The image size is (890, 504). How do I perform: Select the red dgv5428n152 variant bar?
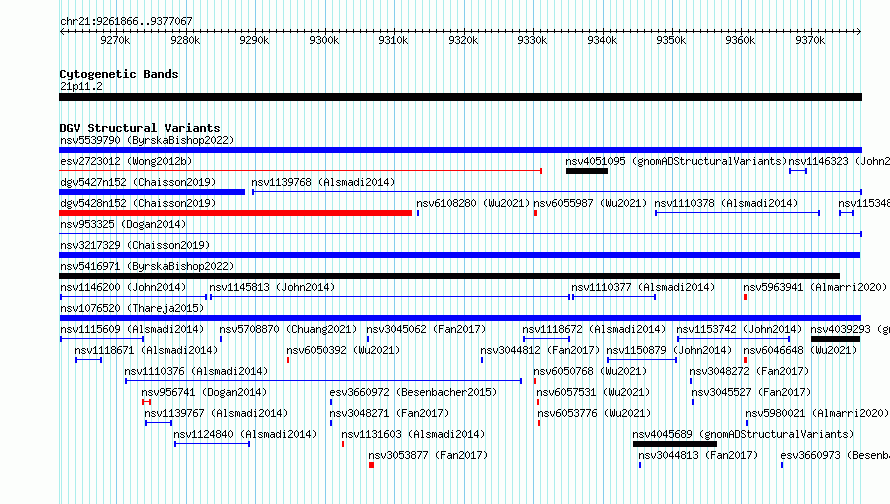pyautogui.click(x=236, y=213)
